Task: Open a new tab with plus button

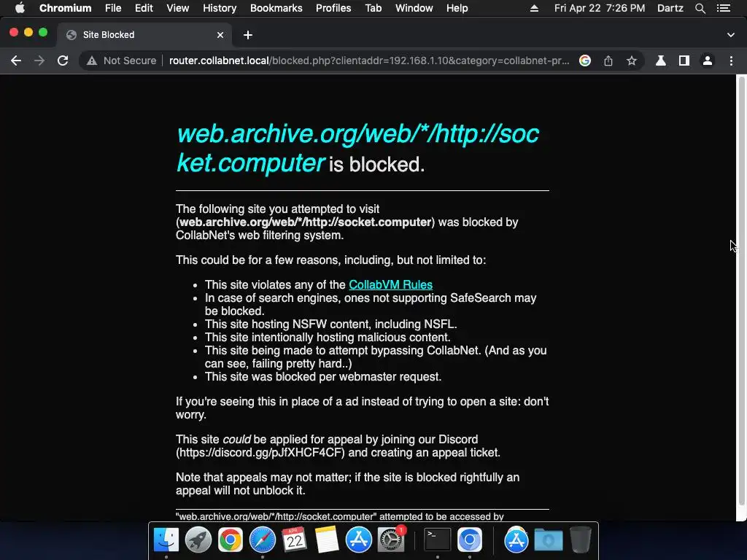Action: pos(248,35)
